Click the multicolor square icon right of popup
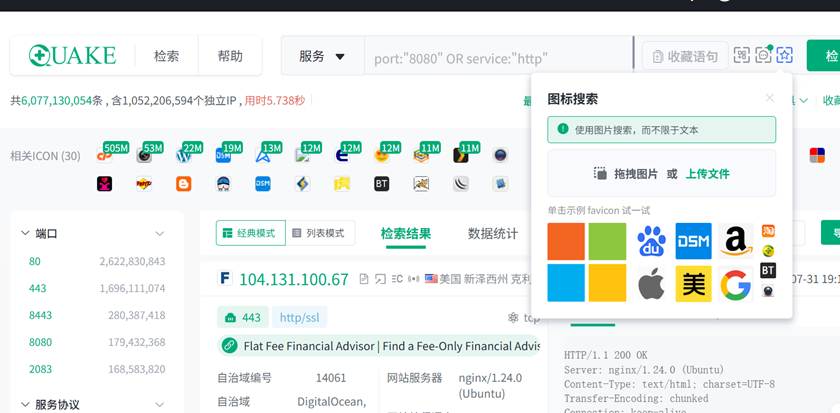840x413 pixels. (x=817, y=155)
